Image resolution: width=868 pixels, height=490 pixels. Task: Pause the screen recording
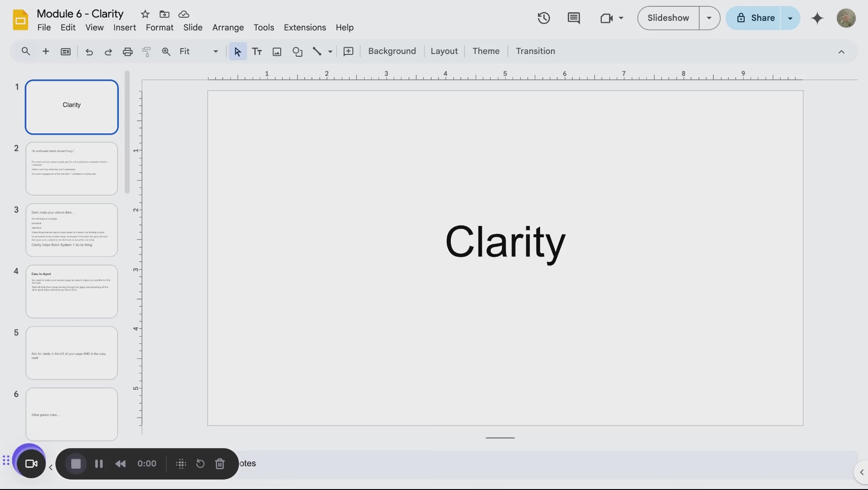(98, 464)
